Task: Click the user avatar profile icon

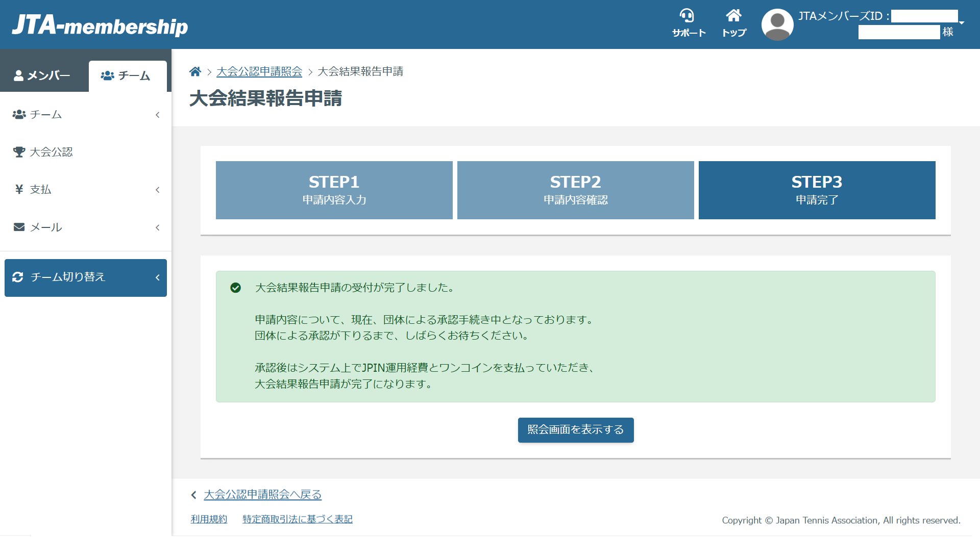Action: tap(777, 24)
